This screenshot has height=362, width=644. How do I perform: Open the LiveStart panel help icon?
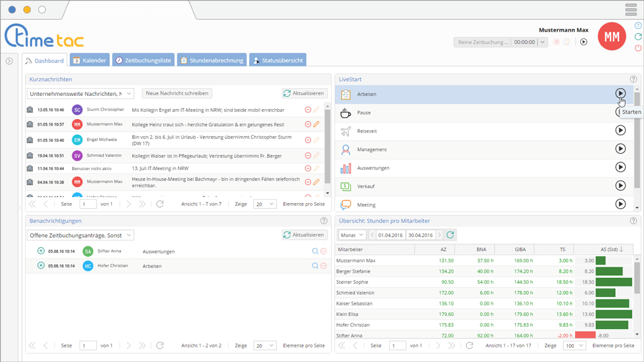click(x=633, y=79)
